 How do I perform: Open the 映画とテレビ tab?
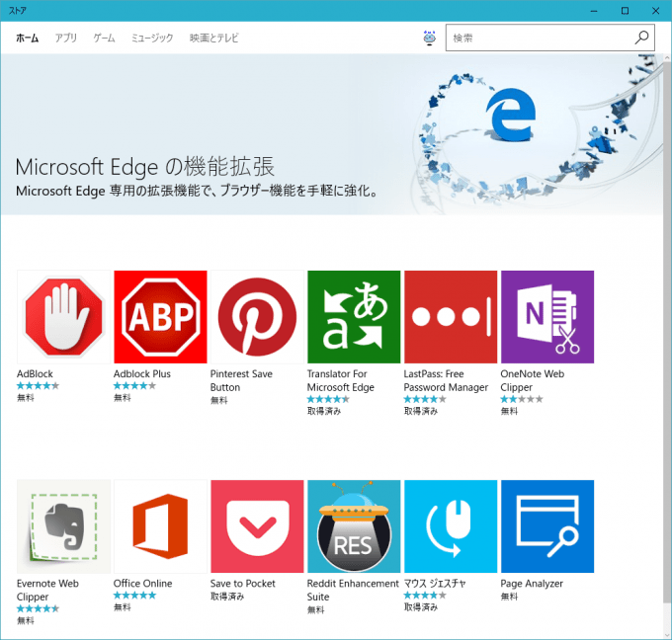coord(213,39)
